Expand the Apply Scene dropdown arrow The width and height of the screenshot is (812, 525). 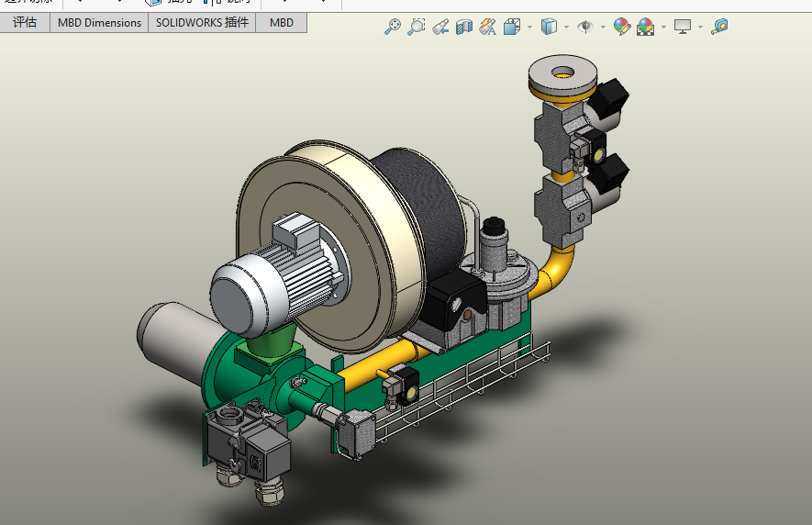click(x=663, y=27)
